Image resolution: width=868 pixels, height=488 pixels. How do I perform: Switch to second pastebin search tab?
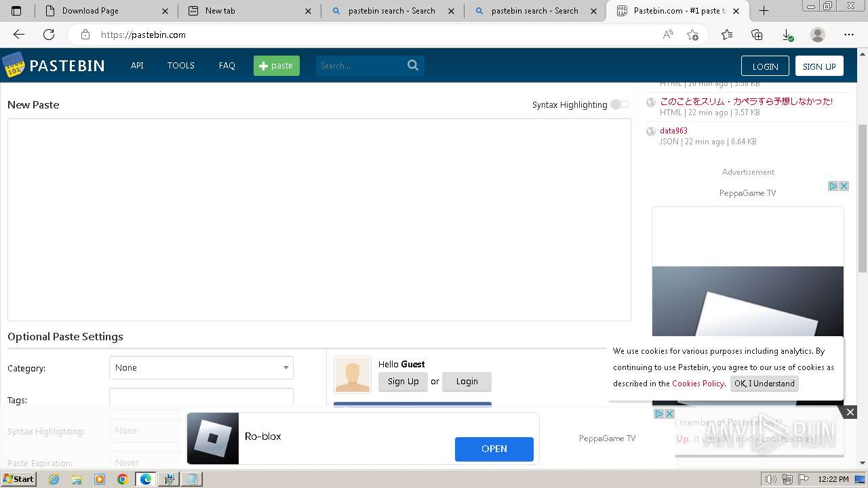[x=534, y=11]
